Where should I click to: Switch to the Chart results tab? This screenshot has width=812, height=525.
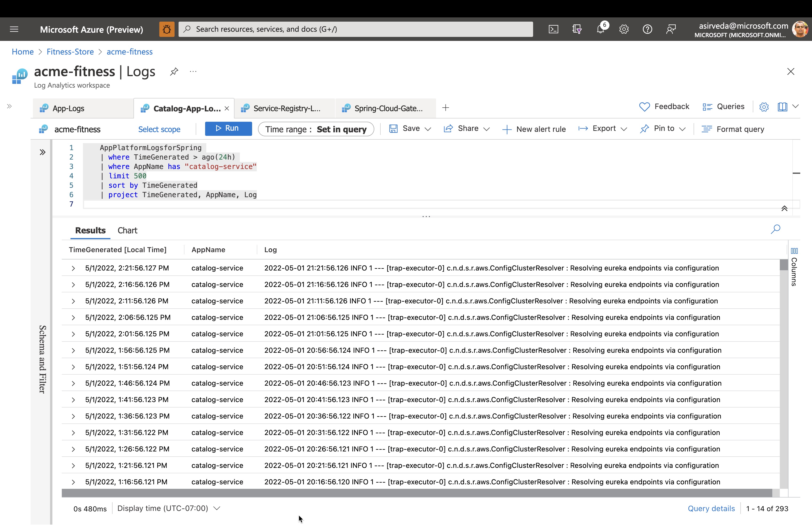coord(127,230)
